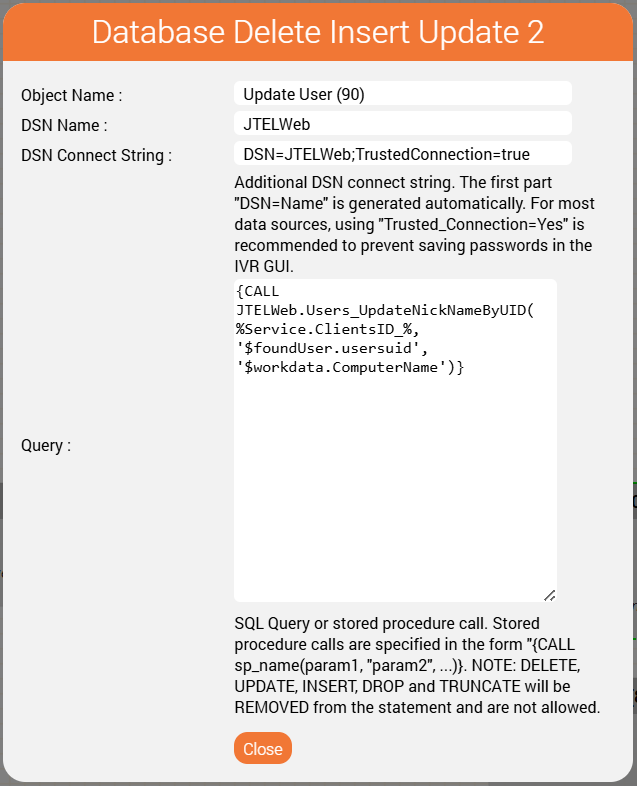Click the DSN Connect String label
This screenshot has width=637, height=786.
tap(97, 155)
